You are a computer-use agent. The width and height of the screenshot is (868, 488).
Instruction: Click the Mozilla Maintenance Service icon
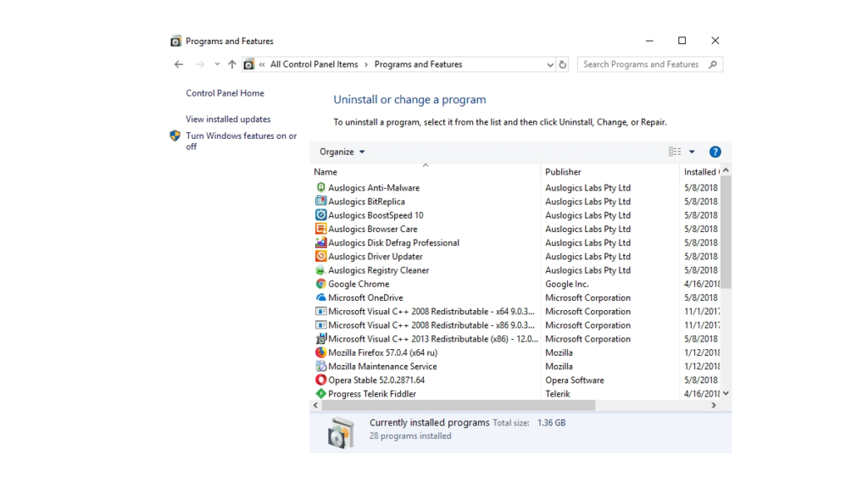320,366
